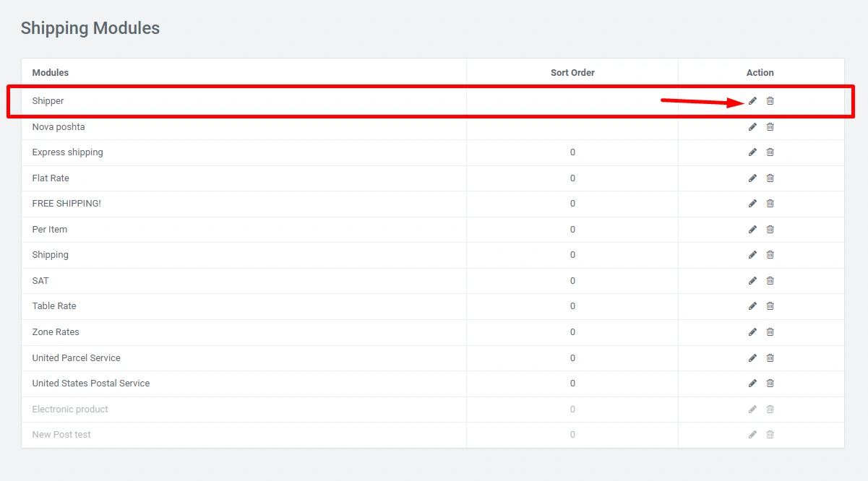Remove the FREE SHIPPING! module
The height and width of the screenshot is (481, 868).
pyautogui.click(x=770, y=204)
